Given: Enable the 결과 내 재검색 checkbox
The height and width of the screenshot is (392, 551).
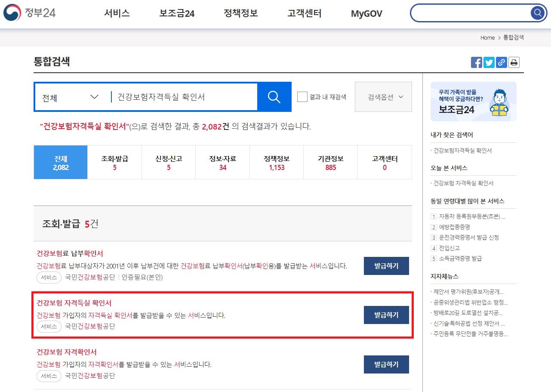Looking at the screenshot, I should tap(302, 97).
